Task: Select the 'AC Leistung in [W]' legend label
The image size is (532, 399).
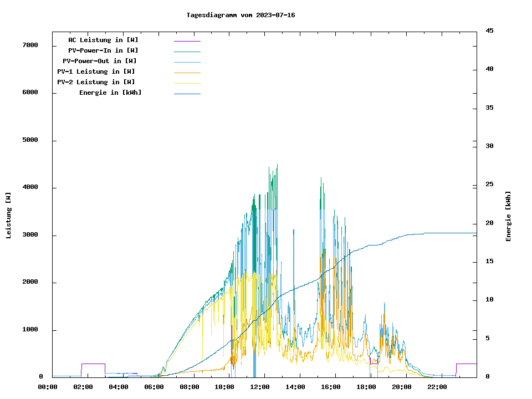Action: click(103, 40)
